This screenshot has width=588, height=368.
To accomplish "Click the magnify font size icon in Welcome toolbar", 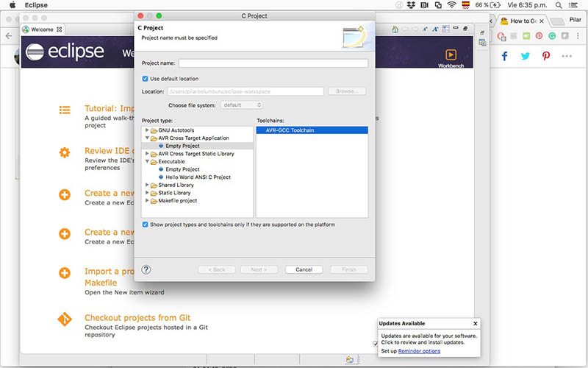I will (435, 29).
